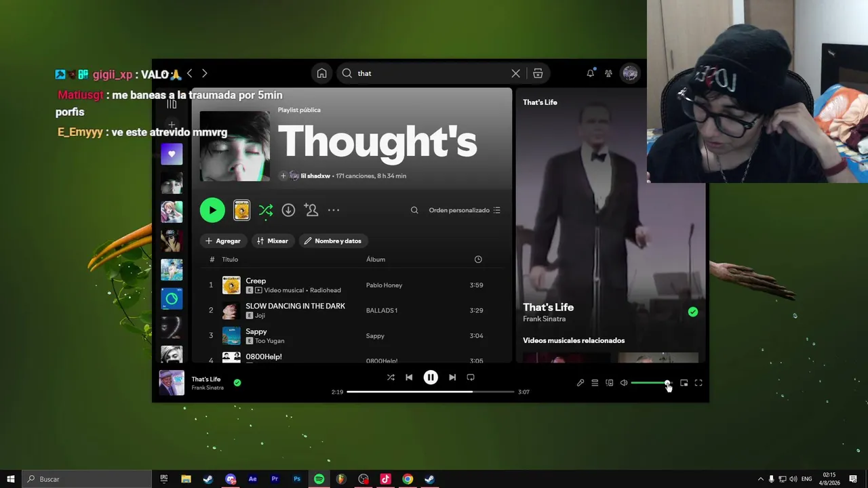Sort tracks by the Título column
Screen dimensions: 868x488
pos(230,260)
